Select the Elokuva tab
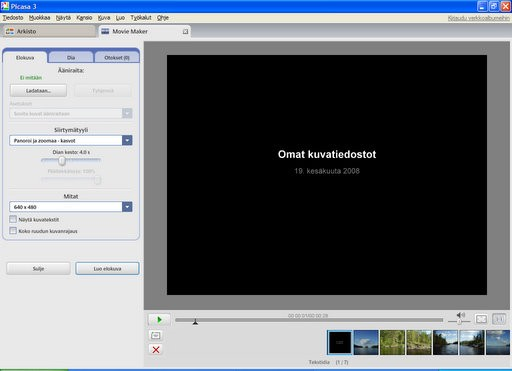Viewport: 512px width, 371px height. (x=25, y=58)
